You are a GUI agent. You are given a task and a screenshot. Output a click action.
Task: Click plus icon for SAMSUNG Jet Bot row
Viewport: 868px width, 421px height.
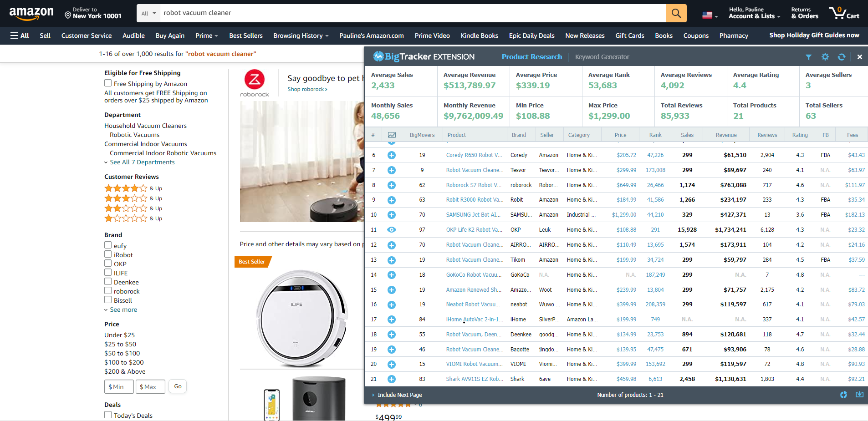pos(391,215)
